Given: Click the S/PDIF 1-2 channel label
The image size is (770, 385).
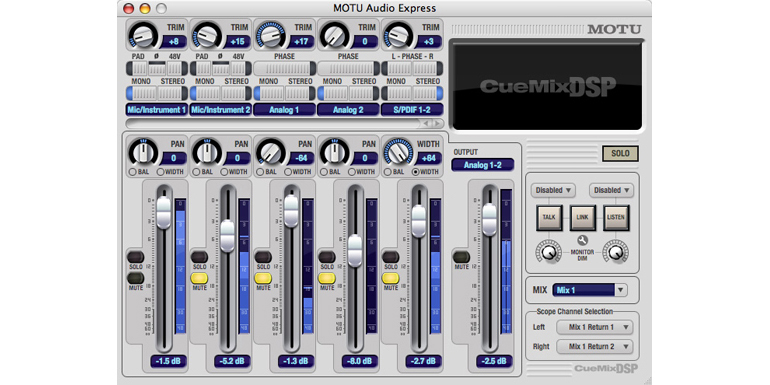Looking at the screenshot, I should 412,110.
